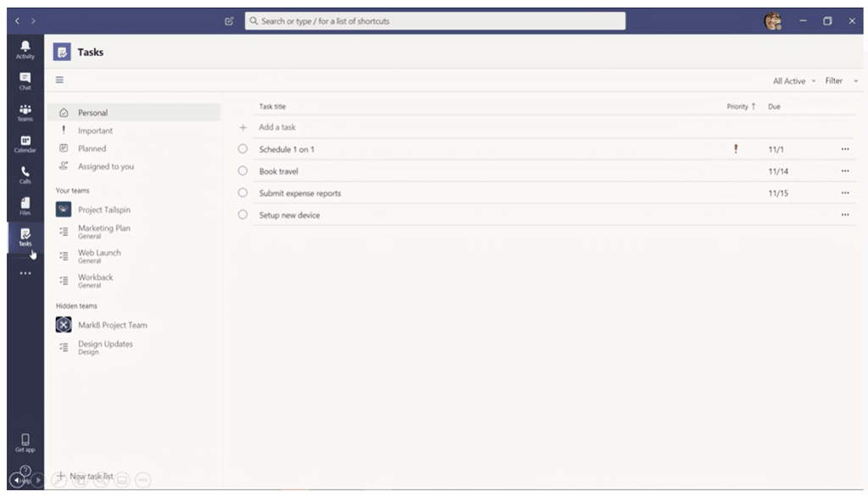The height and width of the screenshot is (497, 868).
Task: Select the Important task list
Action: click(x=95, y=131)
